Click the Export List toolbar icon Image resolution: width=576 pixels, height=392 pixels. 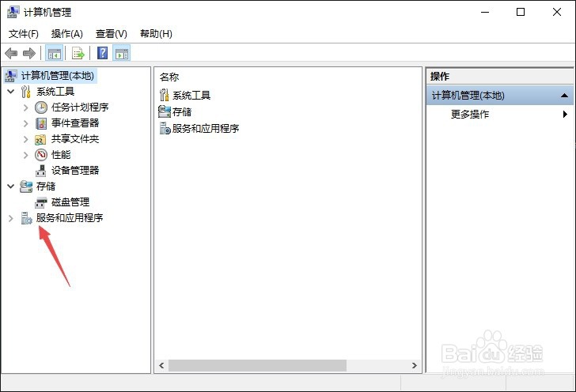point(78,54)
